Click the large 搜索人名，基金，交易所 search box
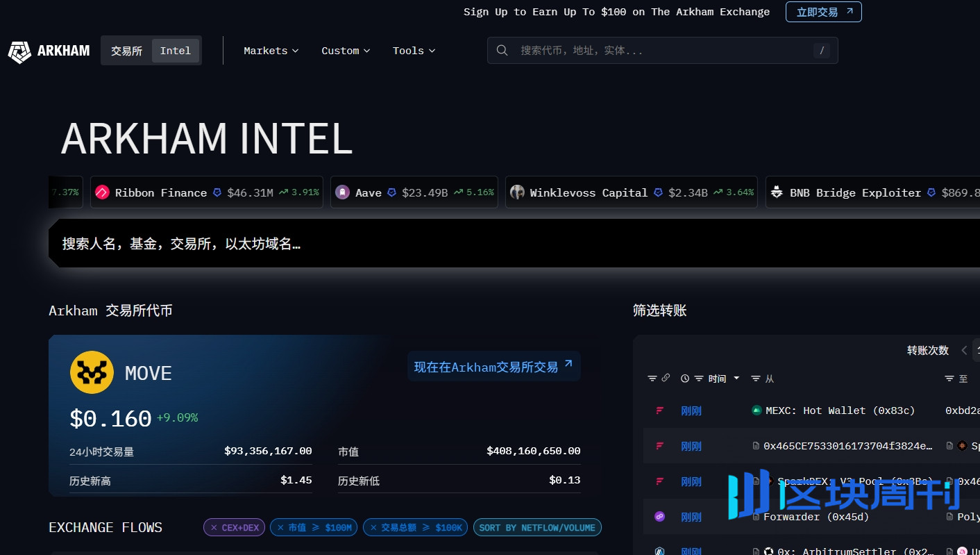Screen dimensions: 980x555 pos(514,244)
